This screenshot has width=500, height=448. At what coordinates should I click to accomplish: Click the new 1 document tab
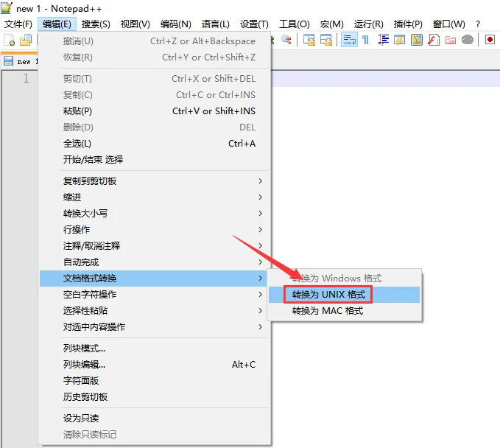click(21, 61)
